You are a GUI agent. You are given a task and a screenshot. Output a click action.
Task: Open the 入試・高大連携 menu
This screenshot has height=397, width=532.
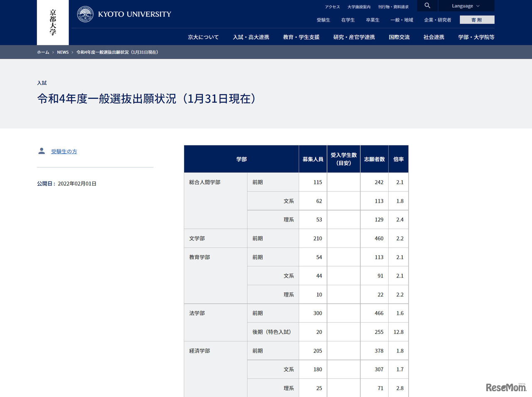(x=251, y=37)
